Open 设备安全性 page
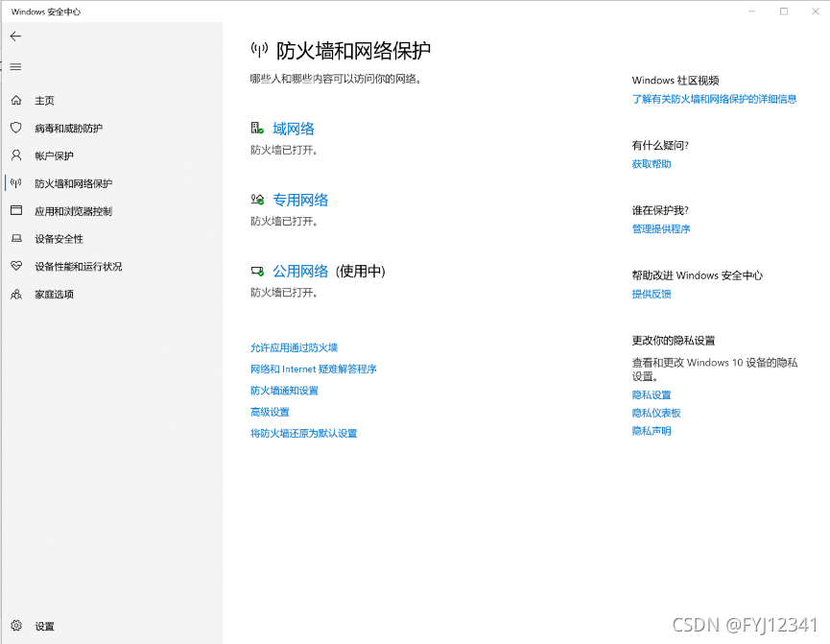The image size is (830, 644). pyautogui.click(x=59, y=239)
